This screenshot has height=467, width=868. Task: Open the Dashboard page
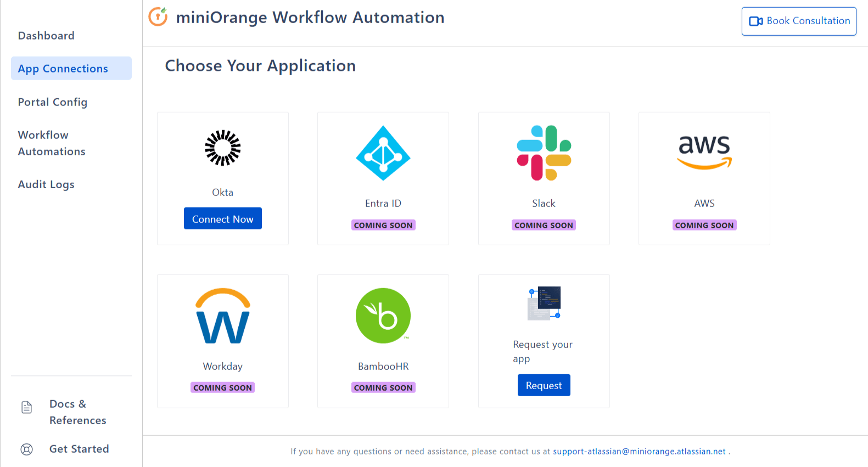pyautogui.click(x=46, y=36)
